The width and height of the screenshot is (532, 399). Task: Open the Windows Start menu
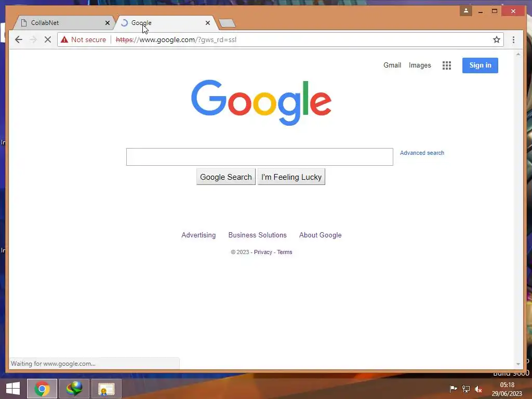pyautogui.click(x=13, y=389)
